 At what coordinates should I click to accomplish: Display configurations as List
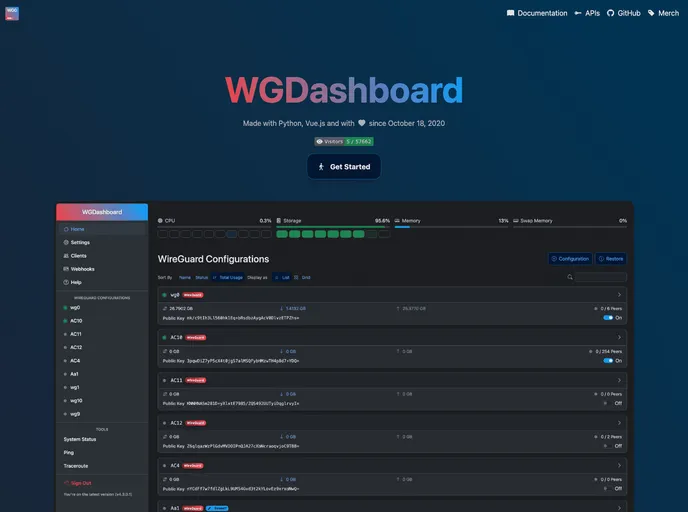pos(282,277)
